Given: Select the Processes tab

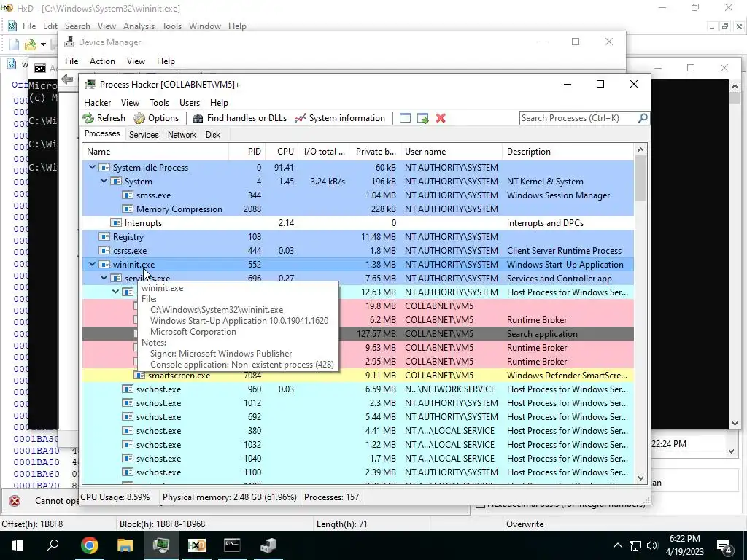Looking at the screenshot, I should coord(102,134).
